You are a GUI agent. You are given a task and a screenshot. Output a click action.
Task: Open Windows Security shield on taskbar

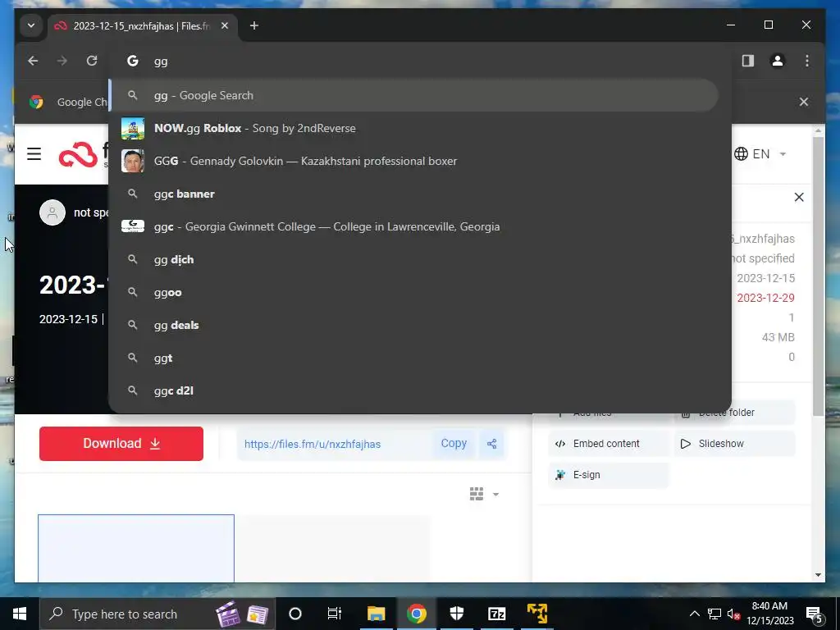point(456,614)
